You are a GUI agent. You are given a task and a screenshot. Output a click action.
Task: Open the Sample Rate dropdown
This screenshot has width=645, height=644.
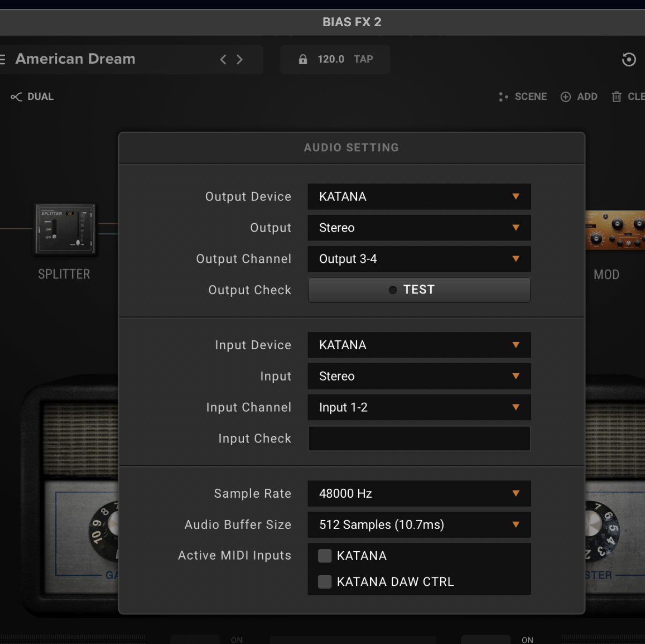click(x=419, y=494)
